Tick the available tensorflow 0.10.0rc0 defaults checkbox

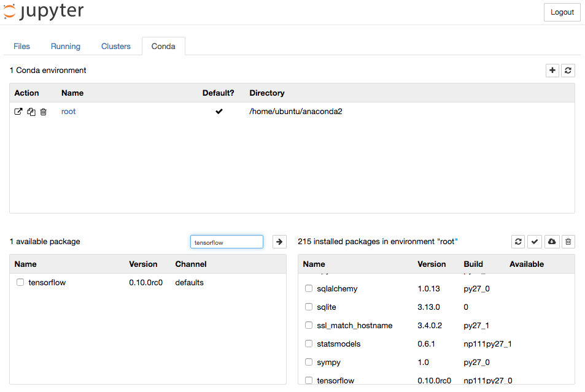20,283
